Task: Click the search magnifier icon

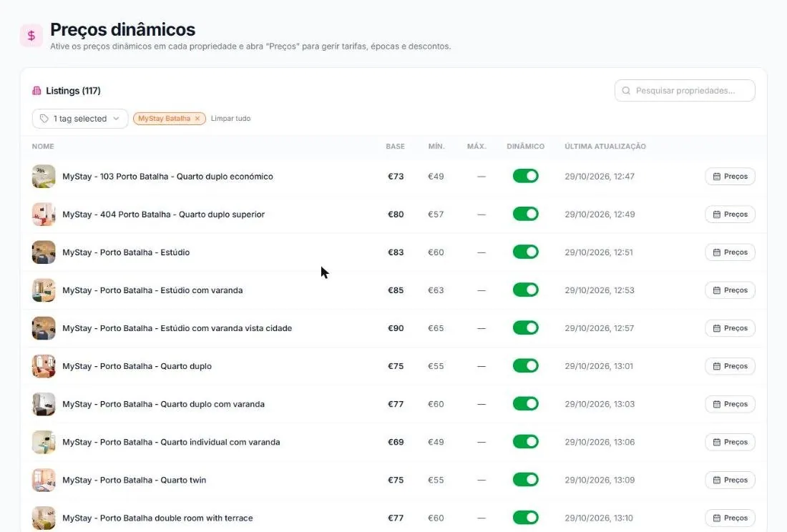Action: (626, 91)
